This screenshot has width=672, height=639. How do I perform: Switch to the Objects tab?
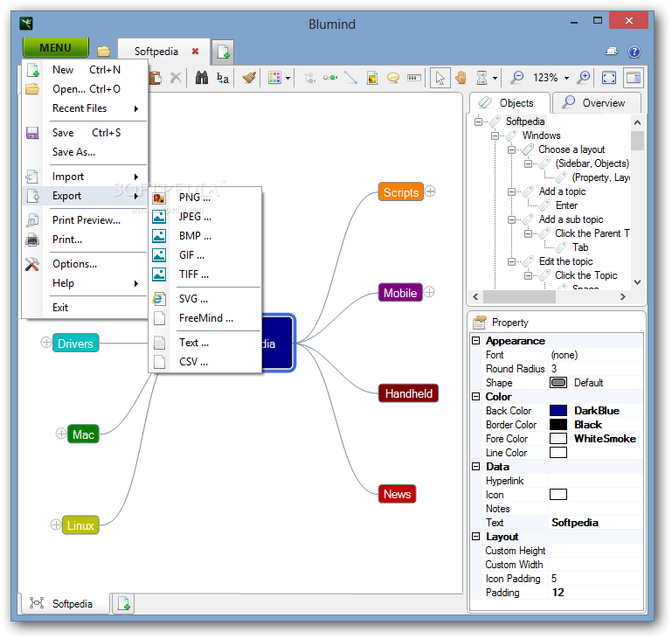coord(509,103)
